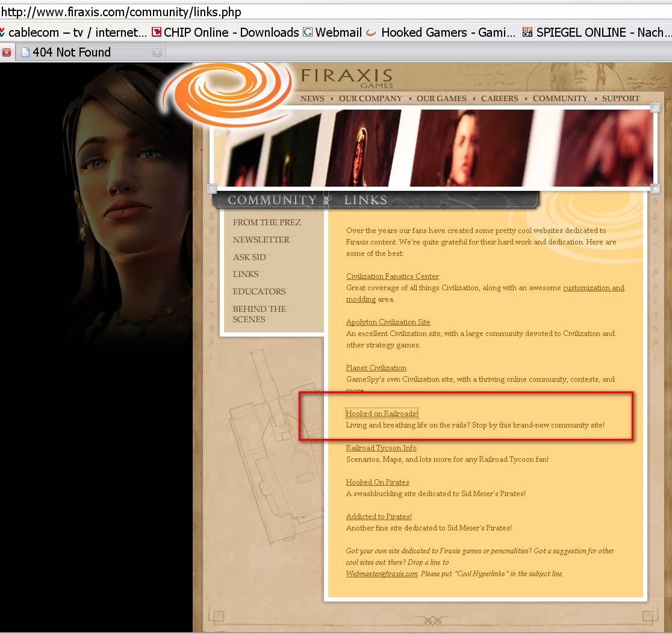672x634 pixels.
Task: Click the red close-tab icon on the left
Action: coord(7,52)
